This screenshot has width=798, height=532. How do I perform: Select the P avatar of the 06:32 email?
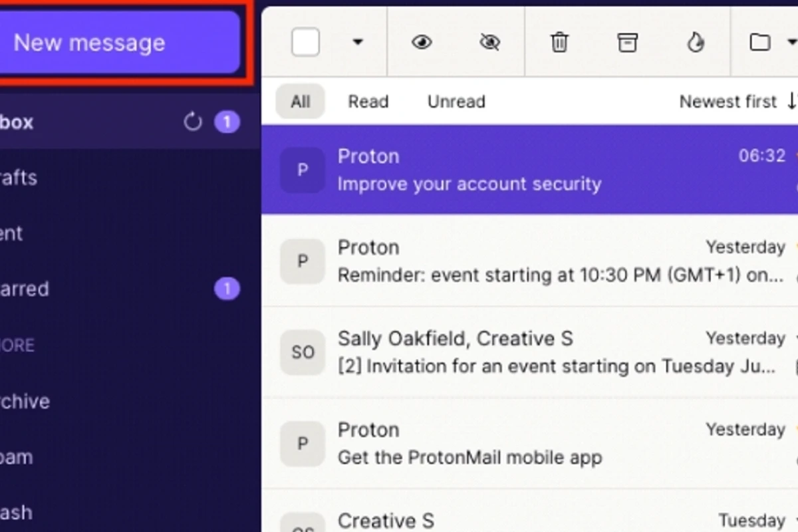coord(303,170)
